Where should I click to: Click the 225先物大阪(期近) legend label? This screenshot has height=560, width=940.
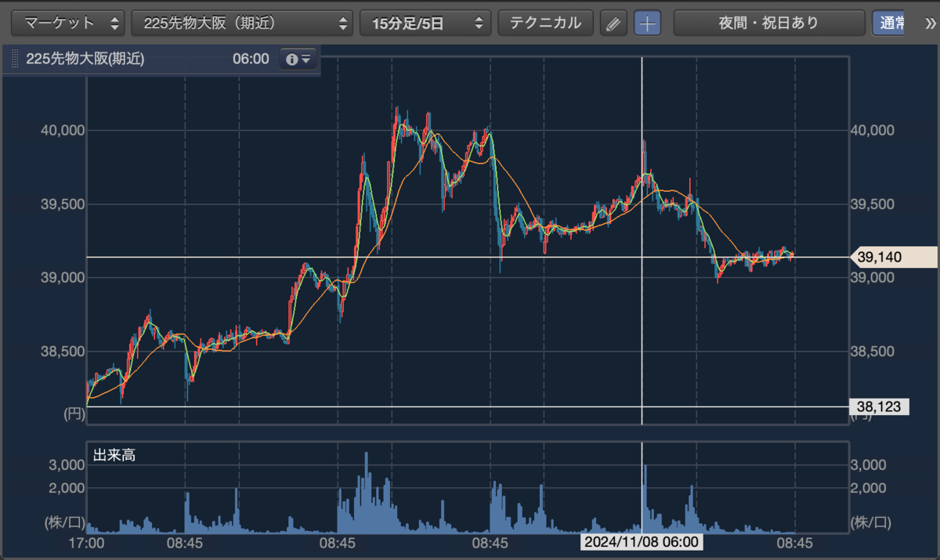tap(85, 59)
